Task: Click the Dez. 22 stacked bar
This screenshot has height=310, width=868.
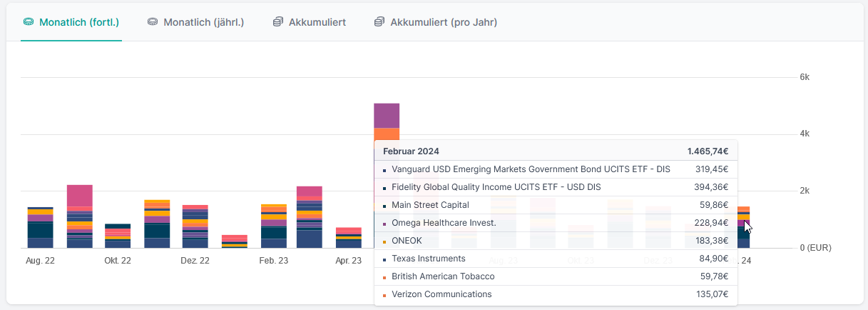Action: pos(195,227)
